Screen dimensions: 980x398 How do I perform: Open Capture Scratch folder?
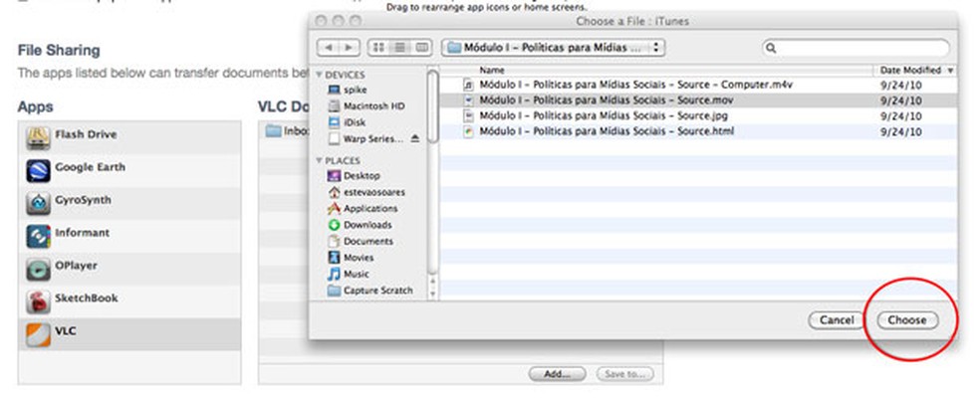coord(370,291)
